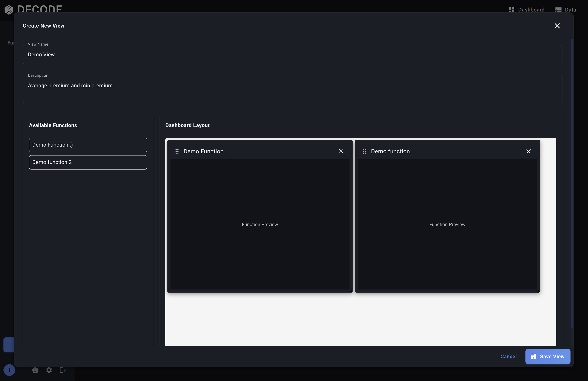588x381 pixels.
Task: Remove the left Demo Function widget from layout
Action: click(x=341, y=151)
